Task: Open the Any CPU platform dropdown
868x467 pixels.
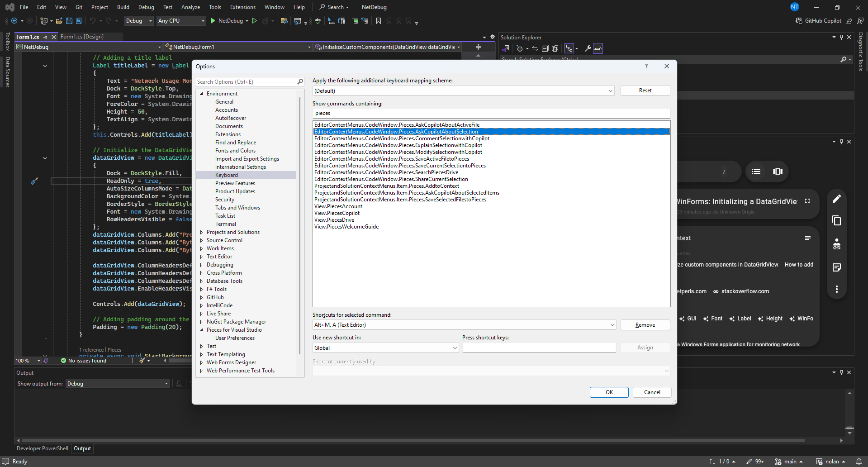Action: point(181,21)
